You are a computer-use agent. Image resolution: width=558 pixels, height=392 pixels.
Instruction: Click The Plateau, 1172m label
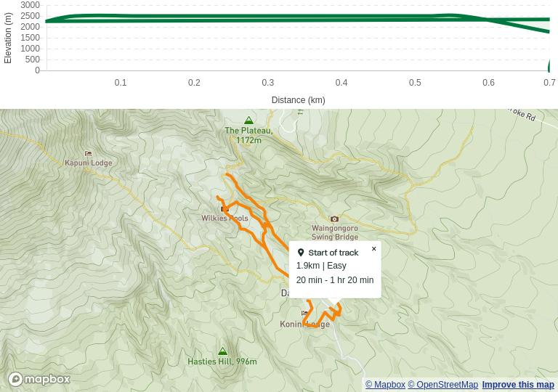click(x=248, y=135)
